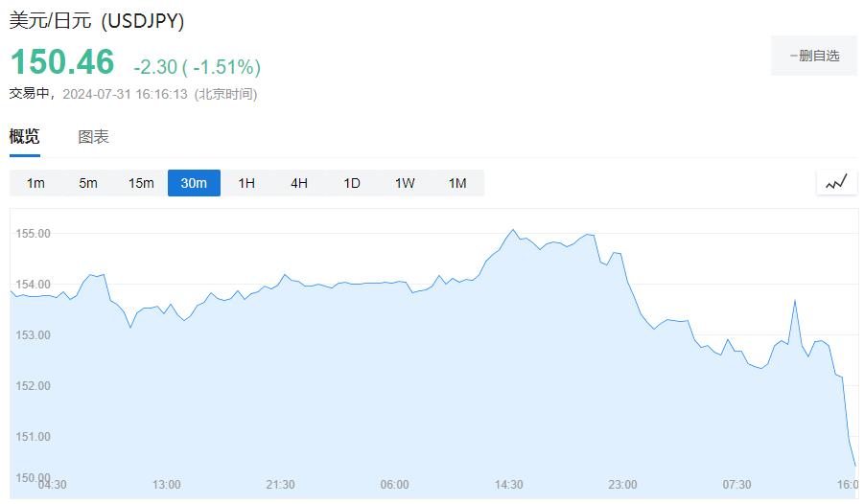The image size is (864, 504).
Task: Click the 150.46 current price
Action: pos(62,61)
